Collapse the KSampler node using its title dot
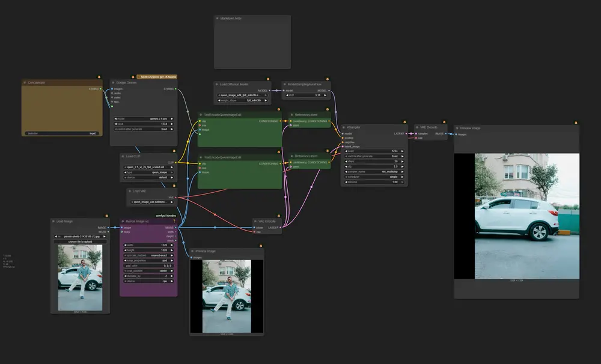 pos(344,127)
